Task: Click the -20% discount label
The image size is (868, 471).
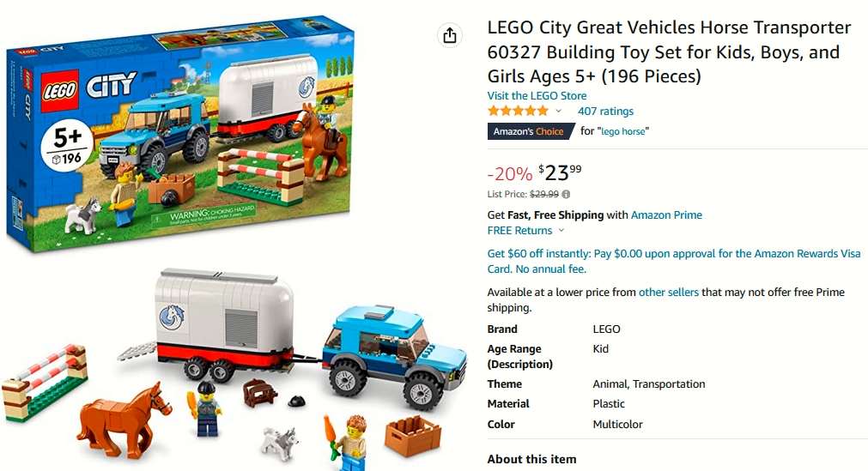Action: click(510, 174)
